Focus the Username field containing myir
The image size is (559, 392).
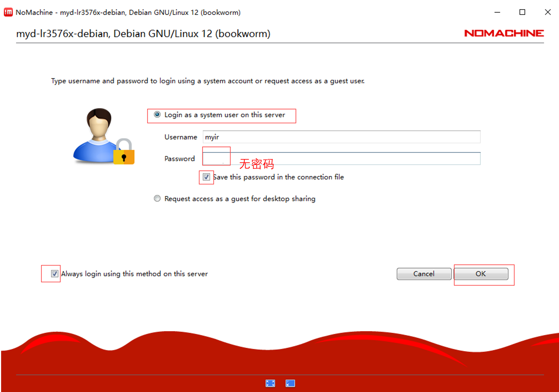click(341, 137)
